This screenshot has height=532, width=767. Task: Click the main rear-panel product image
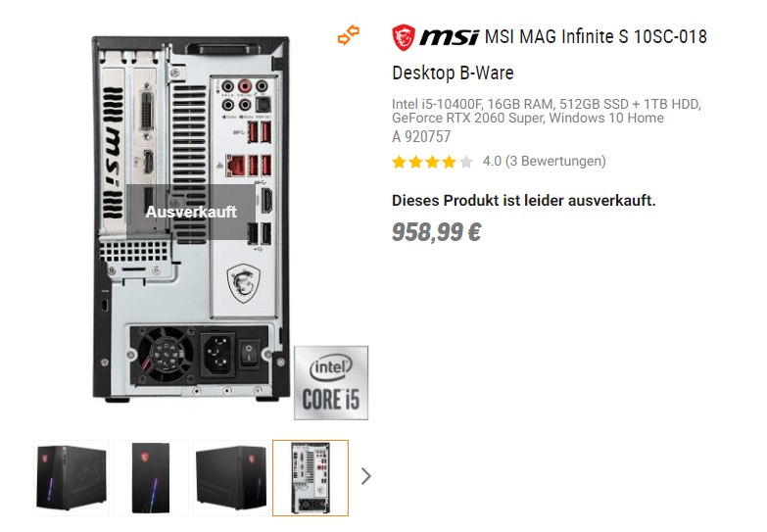point(191,218)
